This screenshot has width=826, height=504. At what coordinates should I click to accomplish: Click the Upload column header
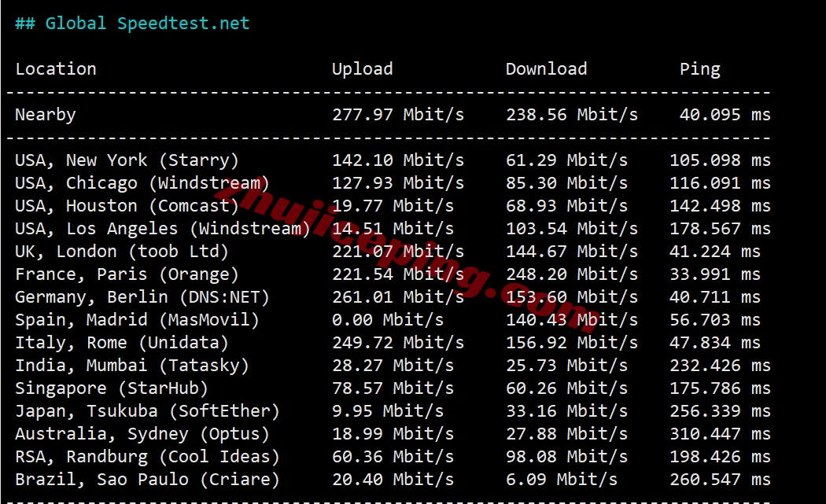pyautogui.click(x=363, y=69)
